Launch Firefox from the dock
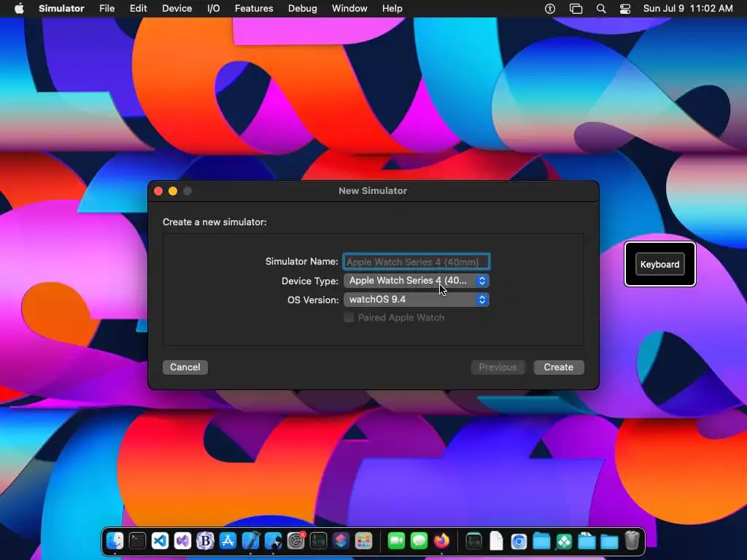The width and height of the screenshot is (747, 560). (441, 541)
